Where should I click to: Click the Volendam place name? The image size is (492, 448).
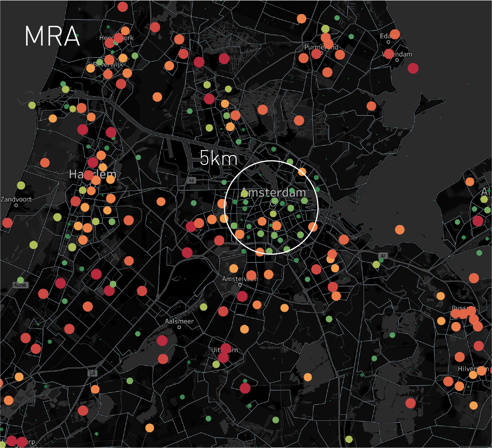pyautogui.click(x=397, y=54)
